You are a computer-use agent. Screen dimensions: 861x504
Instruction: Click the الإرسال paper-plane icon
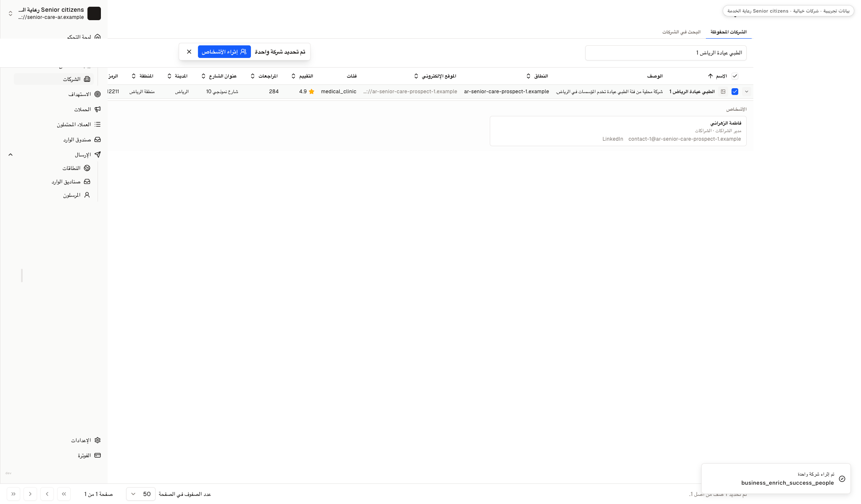98,155
